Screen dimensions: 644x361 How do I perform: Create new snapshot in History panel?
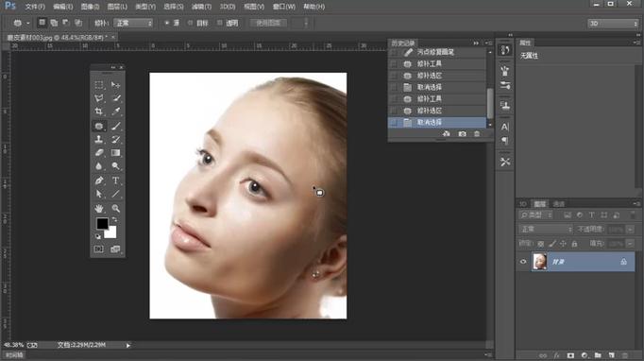462,133
